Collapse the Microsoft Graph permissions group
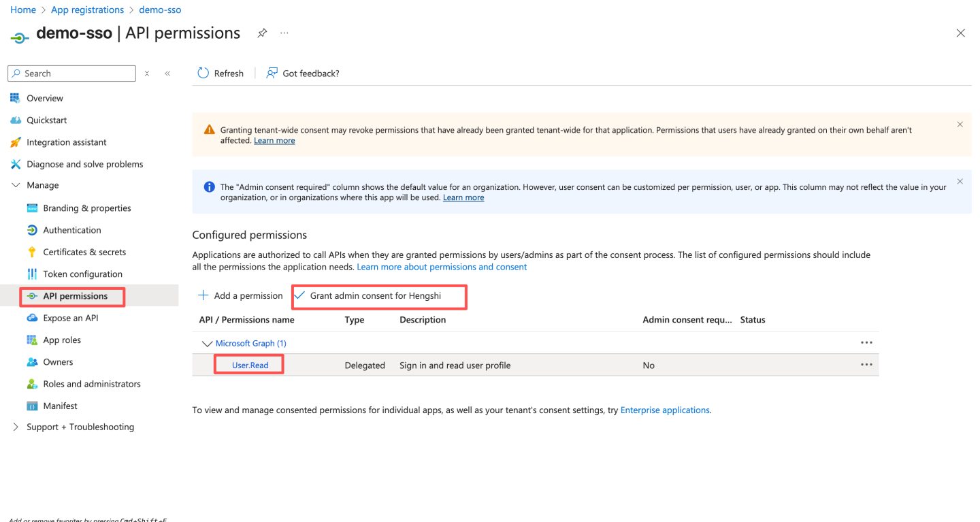980x522 pixels. (x=207, y=344)
